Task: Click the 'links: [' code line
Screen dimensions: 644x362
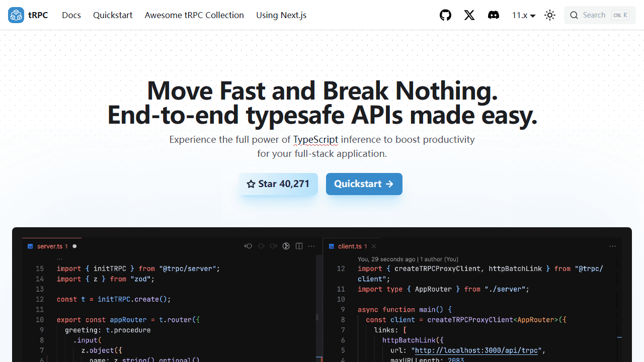Action: [390, 330]
